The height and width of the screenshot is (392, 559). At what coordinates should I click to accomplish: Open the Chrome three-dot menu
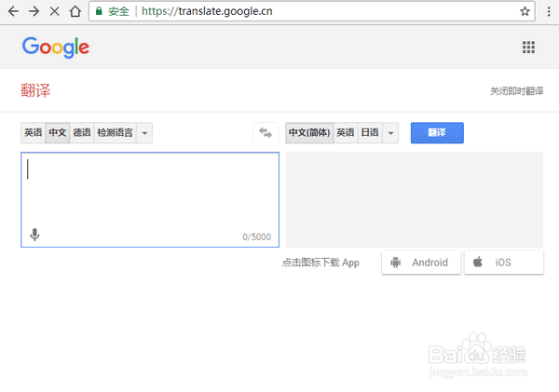(549, 11)
